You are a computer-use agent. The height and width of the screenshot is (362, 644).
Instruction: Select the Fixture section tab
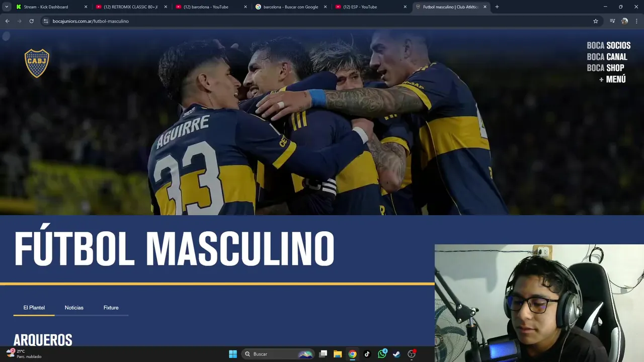(x=111, y=308)
